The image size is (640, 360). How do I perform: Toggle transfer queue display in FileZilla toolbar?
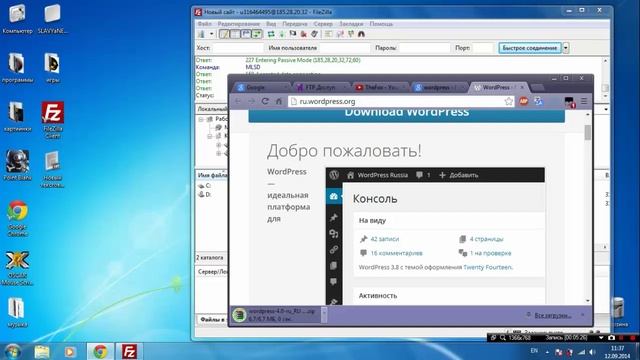click(257, 34)
